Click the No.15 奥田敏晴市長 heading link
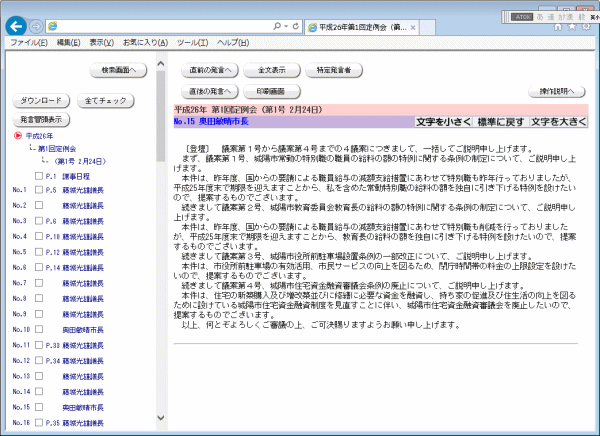Screen dimensions: 600x436 211,122
